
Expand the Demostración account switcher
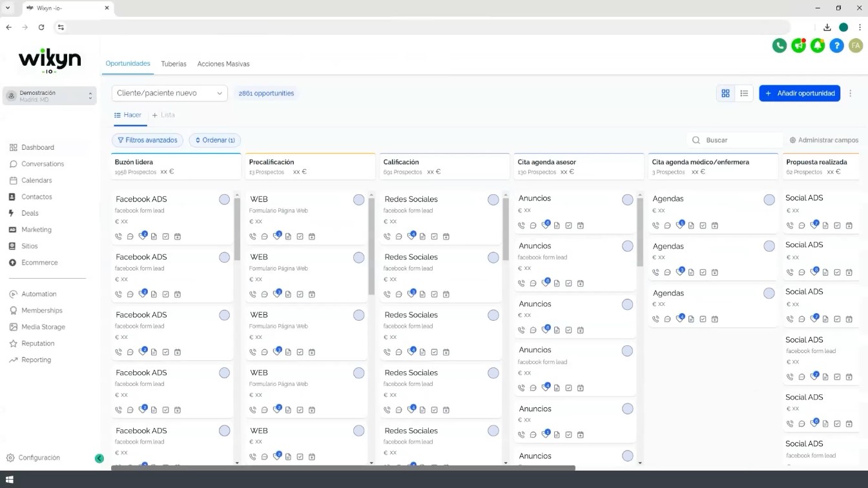[50, 96]
